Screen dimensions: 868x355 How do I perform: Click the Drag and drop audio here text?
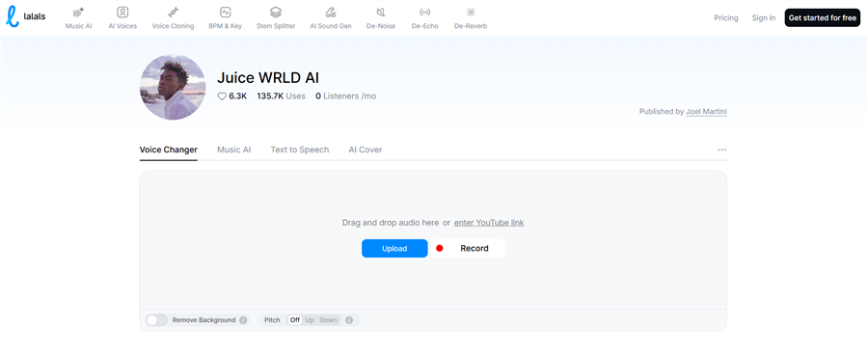(391, 223)
